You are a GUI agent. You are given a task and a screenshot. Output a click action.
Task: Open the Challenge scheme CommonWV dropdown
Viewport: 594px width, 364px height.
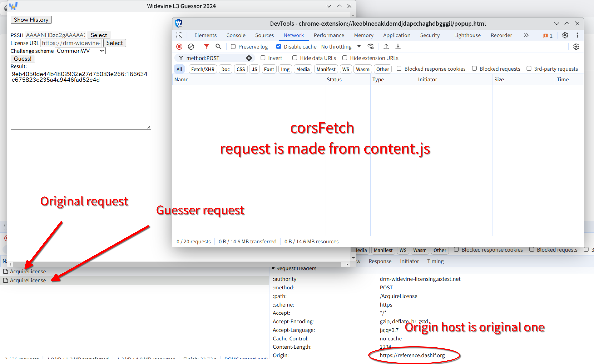point(80,51)
